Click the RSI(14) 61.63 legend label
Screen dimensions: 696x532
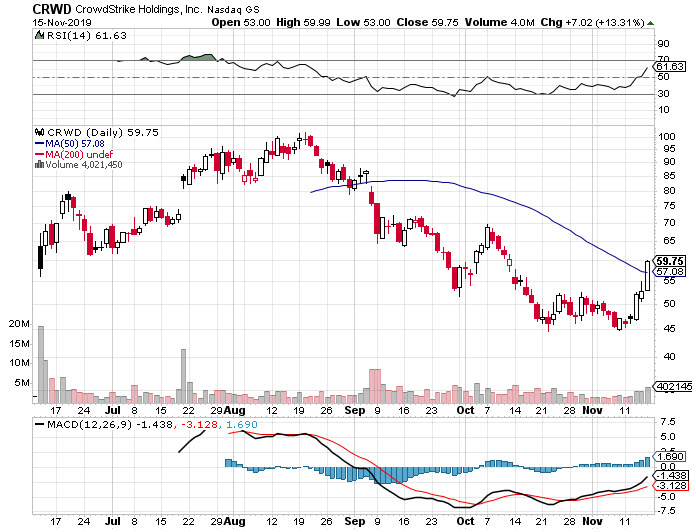[x=87, y=35]
